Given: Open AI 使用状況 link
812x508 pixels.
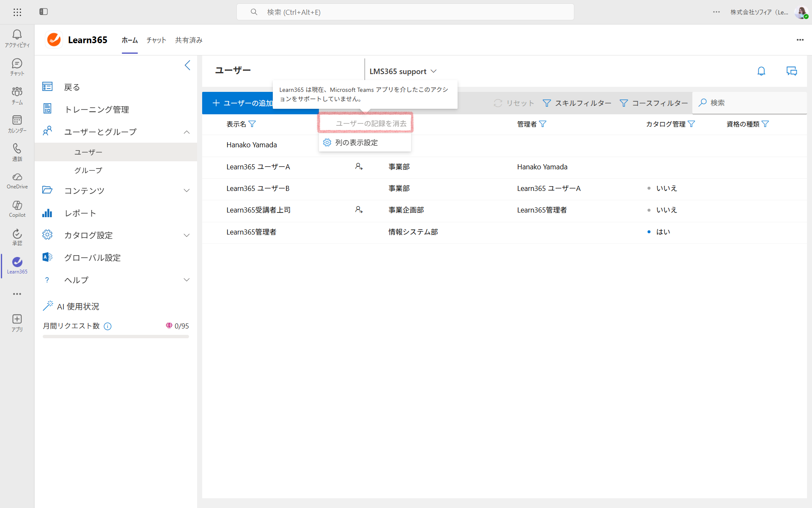Looking at the screenshot, I should point(71,306).
